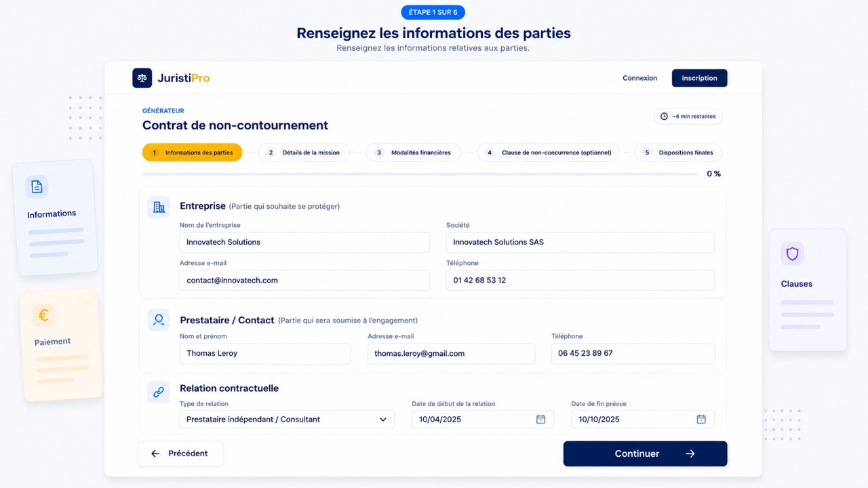Open calendar icon for Date de début
Image resolution: width=868 pixels, height=488 pixels.
pyautogui.click(x=540, y=419)
